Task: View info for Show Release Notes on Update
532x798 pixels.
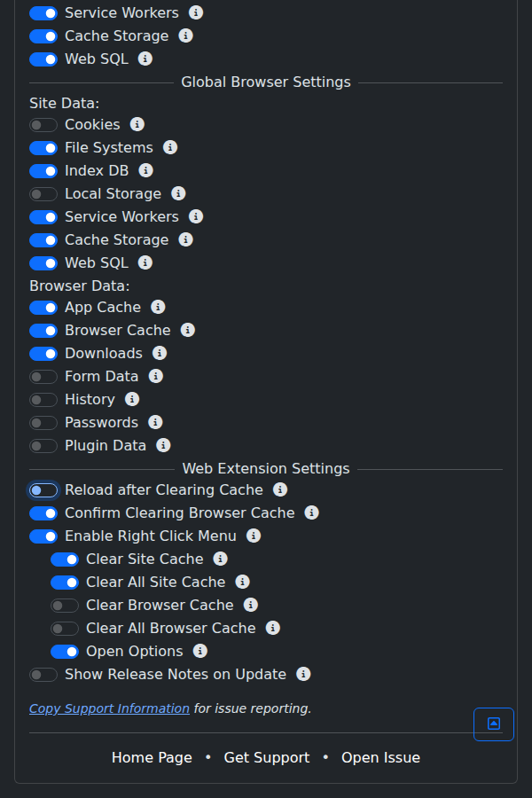Action: (x=302, y=674)
